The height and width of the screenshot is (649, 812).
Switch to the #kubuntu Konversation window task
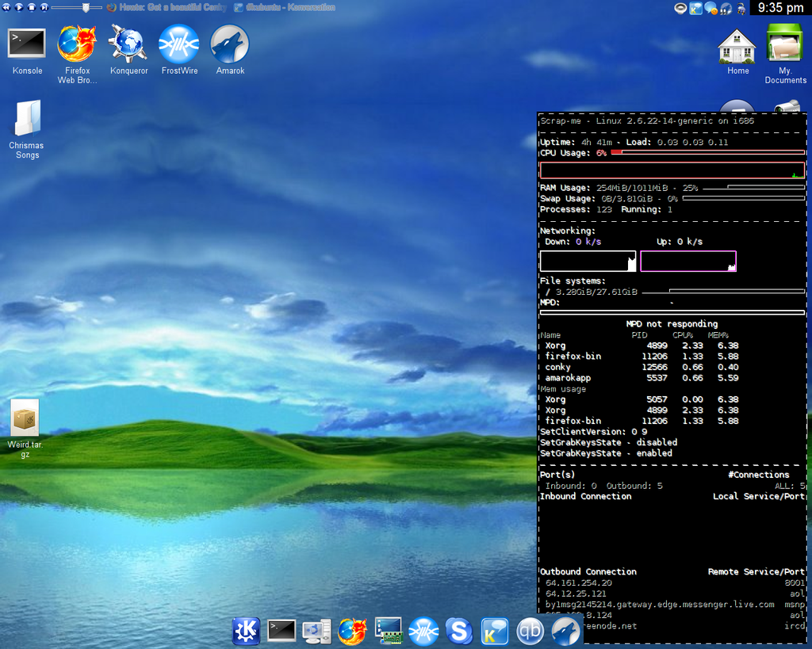285,7
